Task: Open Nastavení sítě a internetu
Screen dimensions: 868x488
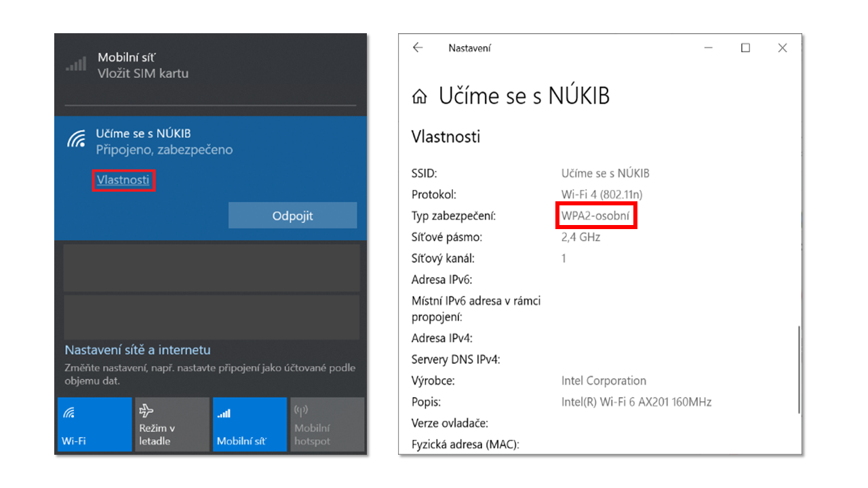Action: (x=138, y=350)
